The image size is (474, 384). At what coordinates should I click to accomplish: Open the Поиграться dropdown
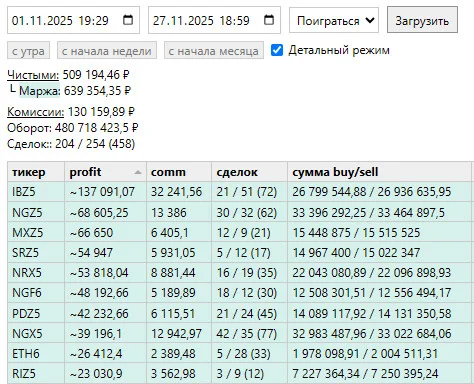click(x=334, y=20)
